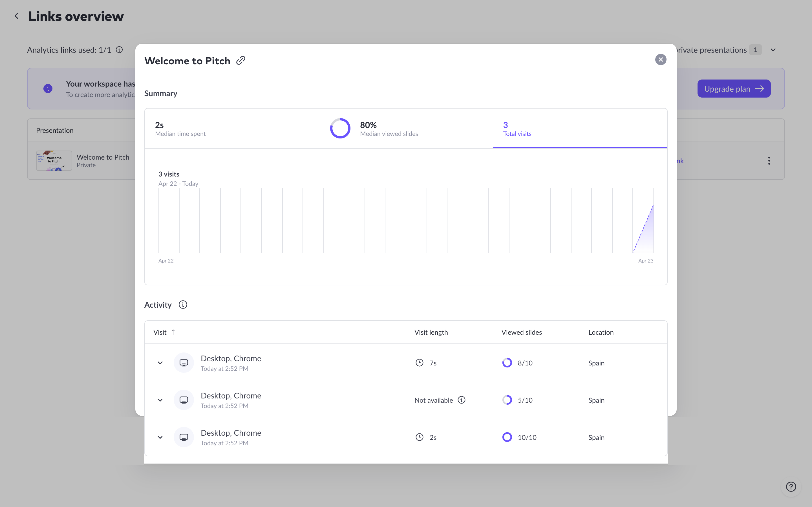812x507 pixels.
Task: Open the Not available info icon
Action: pos(461,400)
